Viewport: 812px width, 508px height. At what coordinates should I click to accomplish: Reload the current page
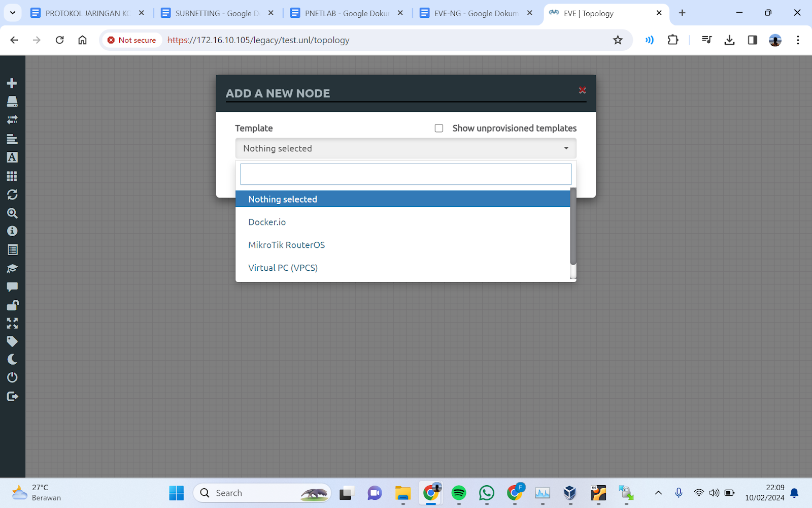point(59,40)
